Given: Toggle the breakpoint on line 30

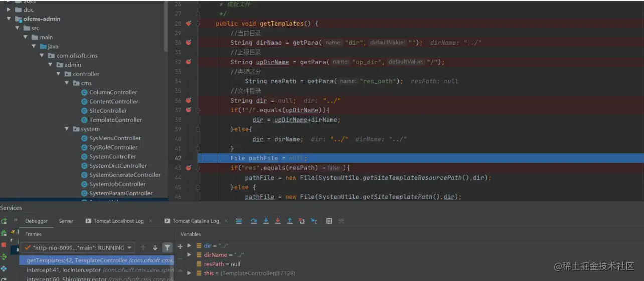Looking at the screenshot, I should 188,42.
